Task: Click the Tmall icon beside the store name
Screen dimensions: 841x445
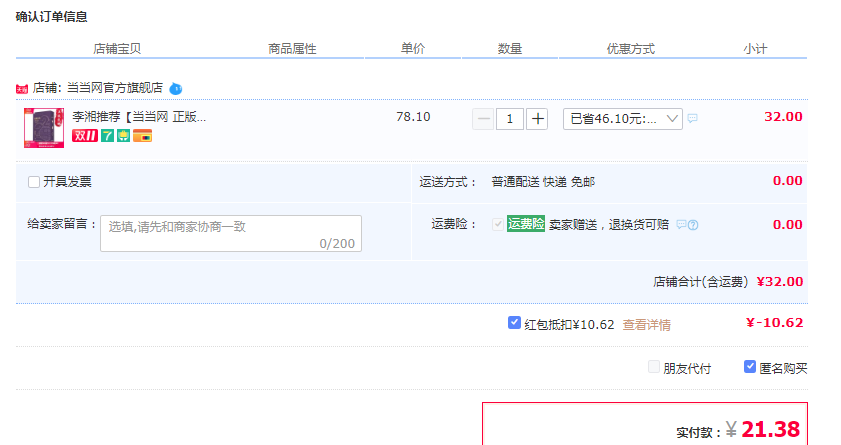Action: coord(22,89)
